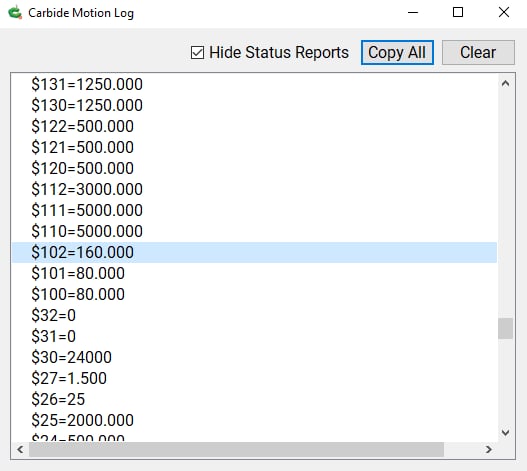Click the horizontal scrollbar thumb
The height and width of the screenshot is (471, 527).
coord(236,449)
